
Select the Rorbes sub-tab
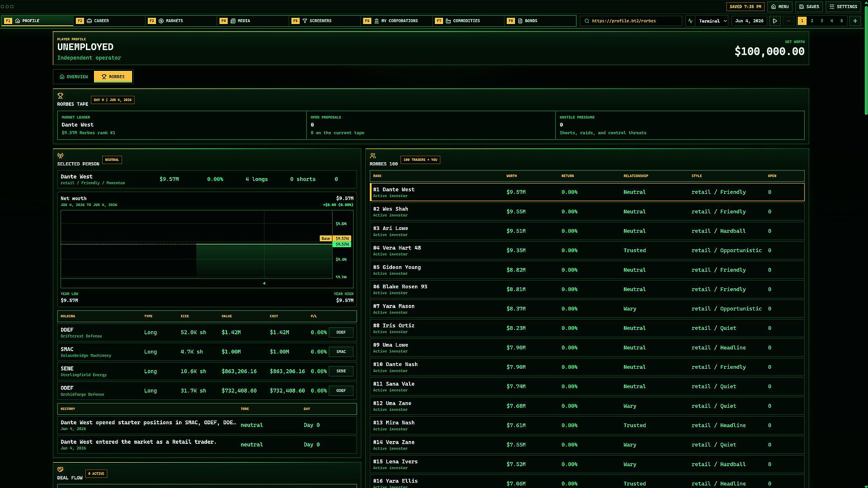[x=113, y=77]
